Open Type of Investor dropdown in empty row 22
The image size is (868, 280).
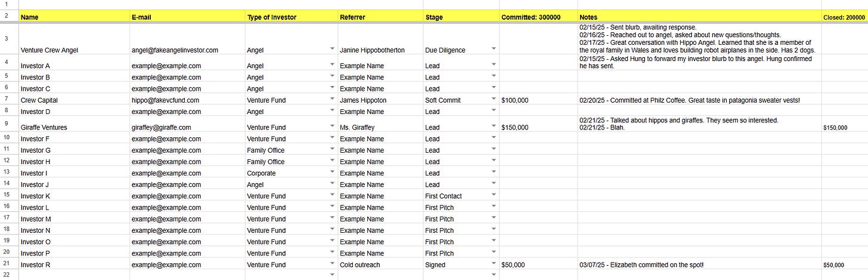(x=332, y=275)
